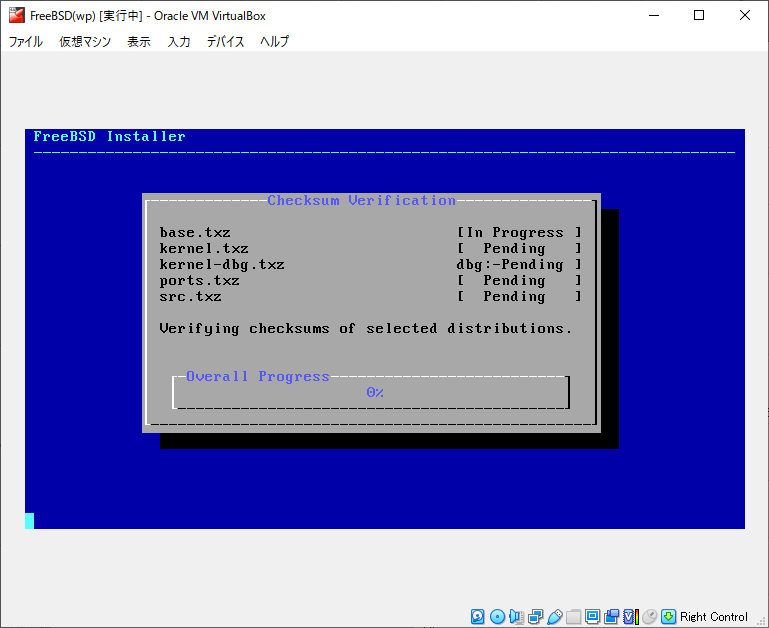Click the video recording status icon
This screenshot has height=628, width=769.
coord(612,616)
